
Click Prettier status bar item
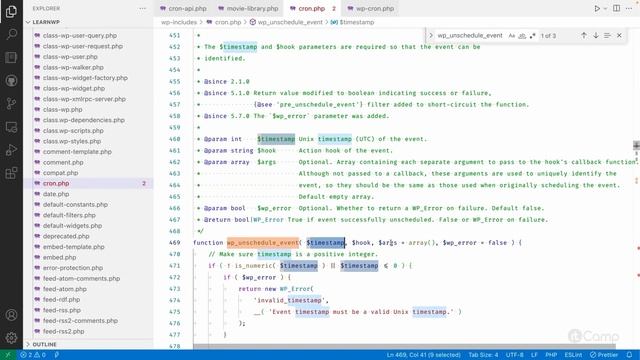tap(604, 355)
